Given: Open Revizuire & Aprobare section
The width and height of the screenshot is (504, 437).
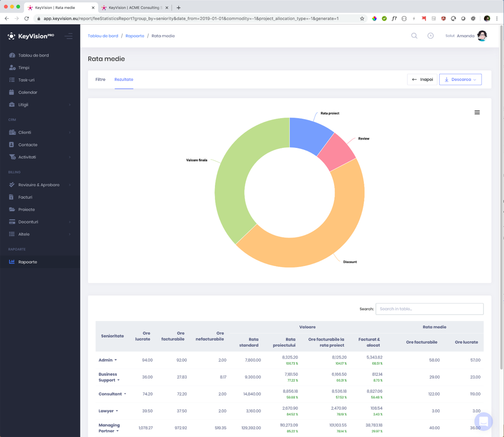Looking at the screenshot, I should (39, 185).
